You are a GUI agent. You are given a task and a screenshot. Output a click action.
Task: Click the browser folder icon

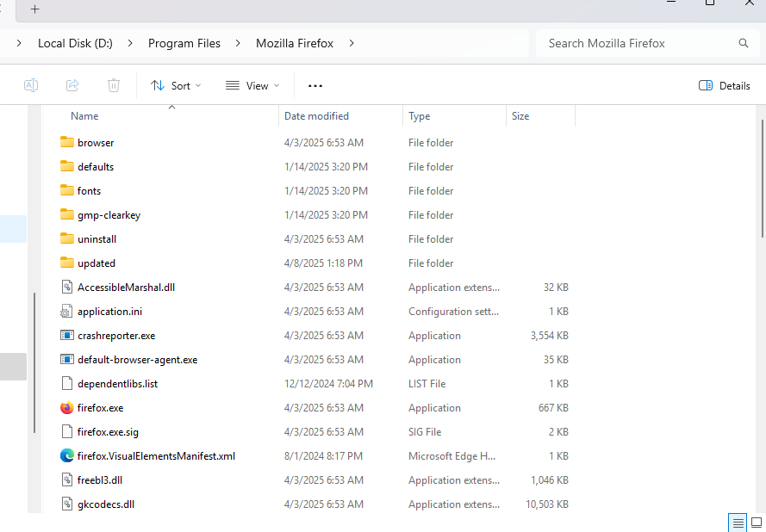coord(67,142)
